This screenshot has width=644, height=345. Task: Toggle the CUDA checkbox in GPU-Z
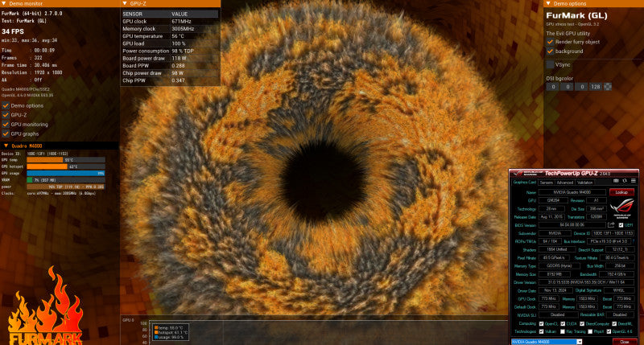click(563, 323)
